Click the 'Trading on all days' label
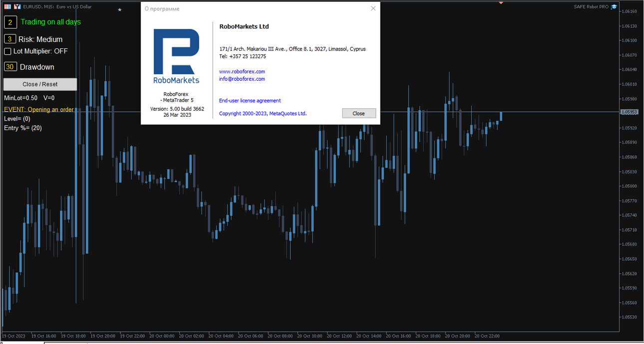Image resolution: width=644 pixels, height=344 pixels. pos(50,22)
